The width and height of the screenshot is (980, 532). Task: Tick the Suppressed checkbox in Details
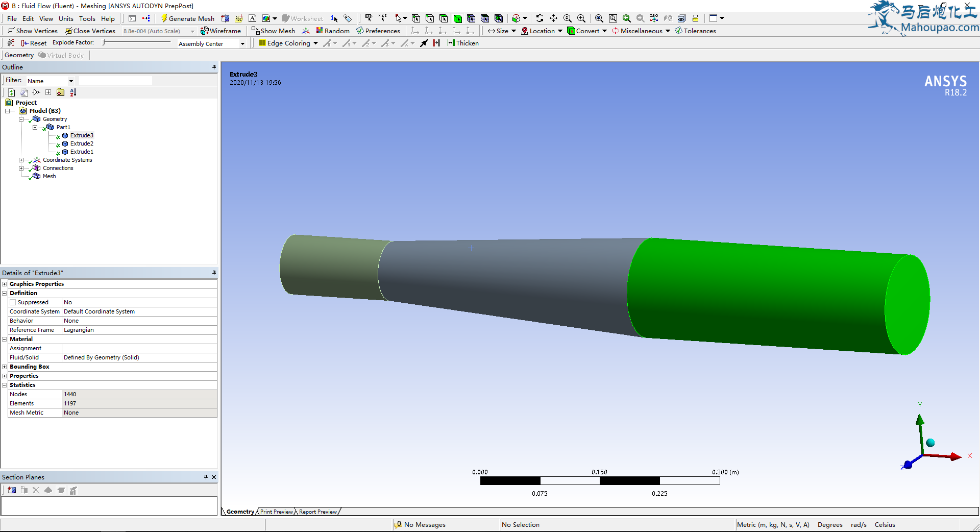(13, 302)
